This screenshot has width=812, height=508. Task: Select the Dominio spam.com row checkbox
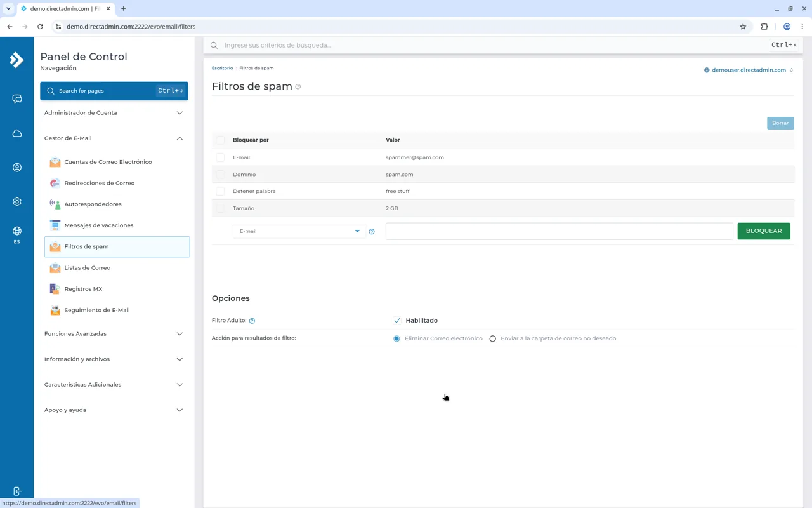[x=220, y=175]
